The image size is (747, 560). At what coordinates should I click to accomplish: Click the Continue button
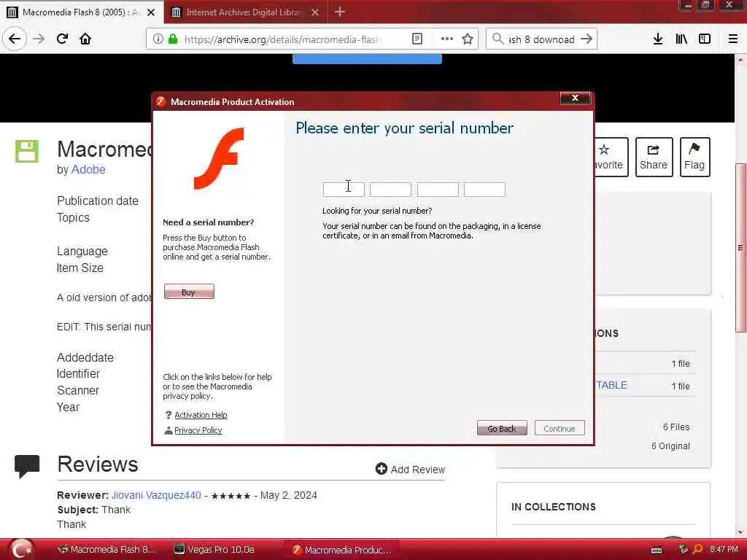click(x=560, y=428)
